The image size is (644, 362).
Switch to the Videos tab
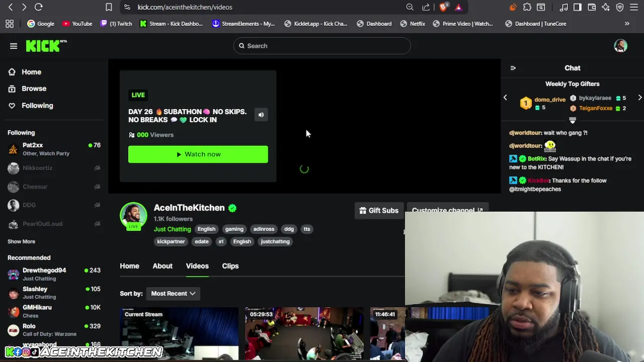[197, 266]
